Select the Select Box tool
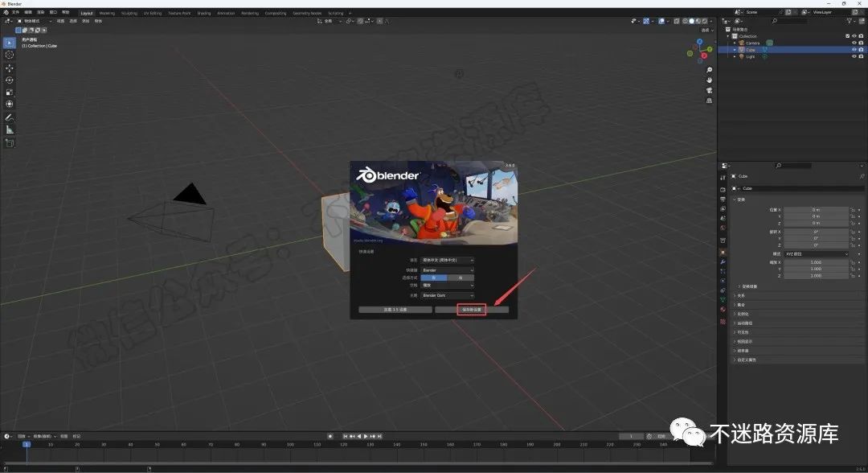The image size is (868, 473). click(10, 43)
